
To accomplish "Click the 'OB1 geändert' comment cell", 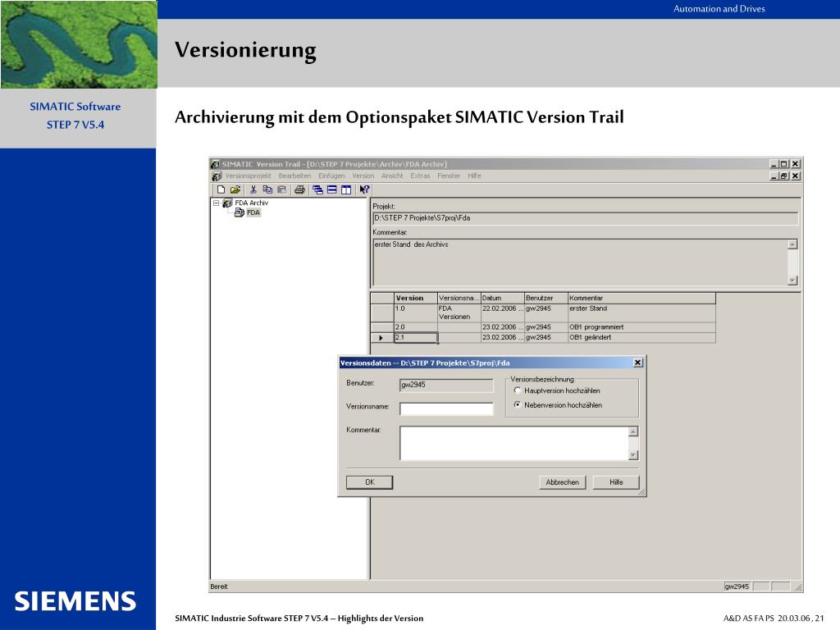I will pos(641,337).
